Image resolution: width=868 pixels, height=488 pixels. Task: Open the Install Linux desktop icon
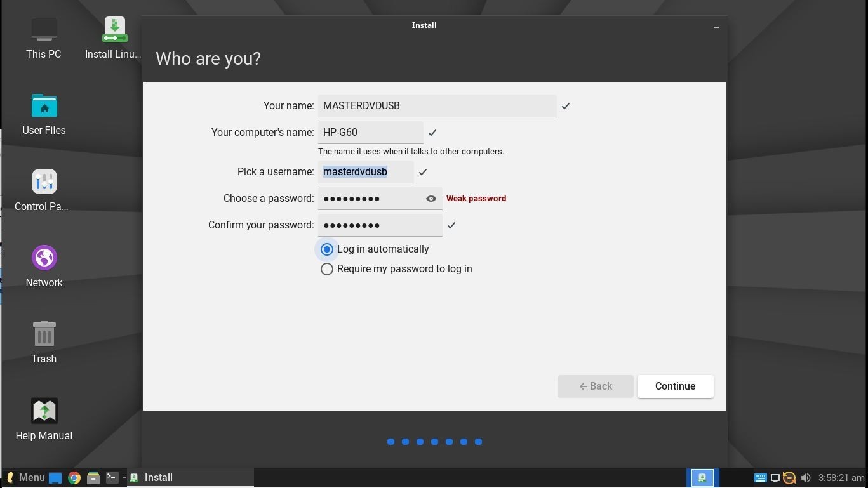click(x=114, y=30)
